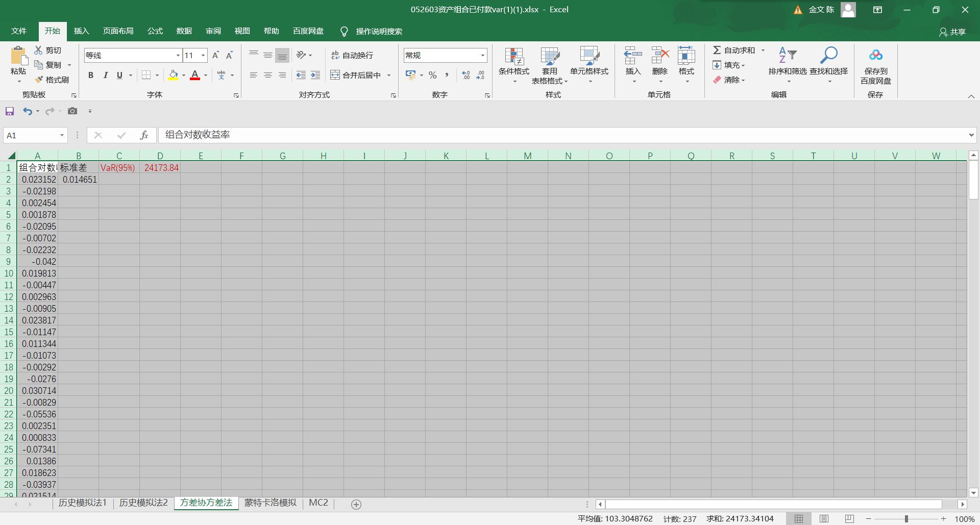Open the cell Format (格式) menu

687,65
